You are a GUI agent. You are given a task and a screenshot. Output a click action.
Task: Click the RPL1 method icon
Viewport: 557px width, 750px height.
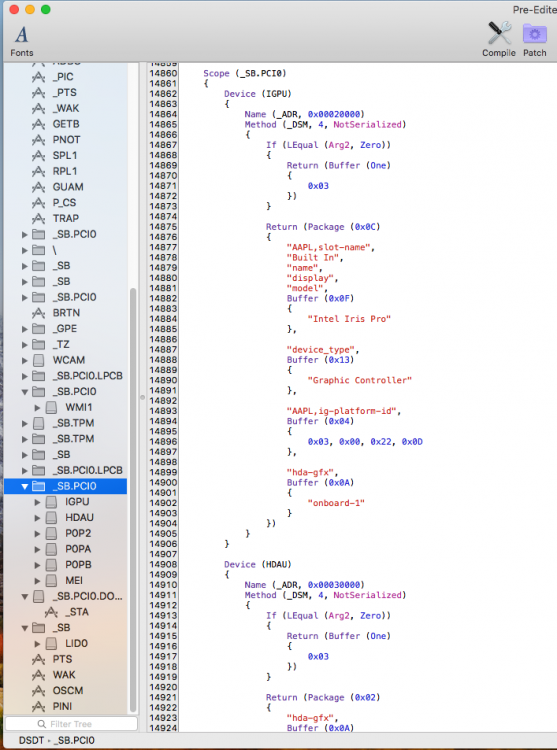click(39, 171)
